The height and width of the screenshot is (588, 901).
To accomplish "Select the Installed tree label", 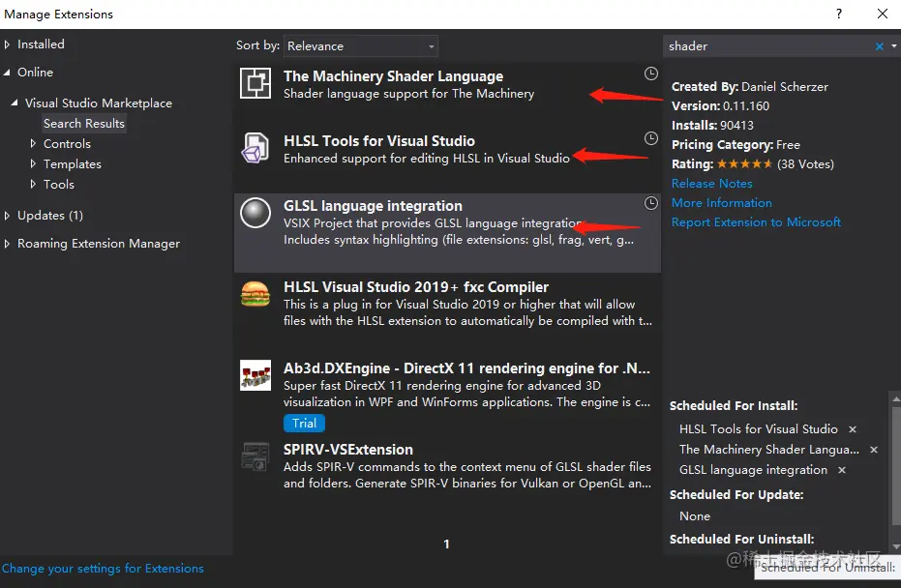I will tap(41, 44).
